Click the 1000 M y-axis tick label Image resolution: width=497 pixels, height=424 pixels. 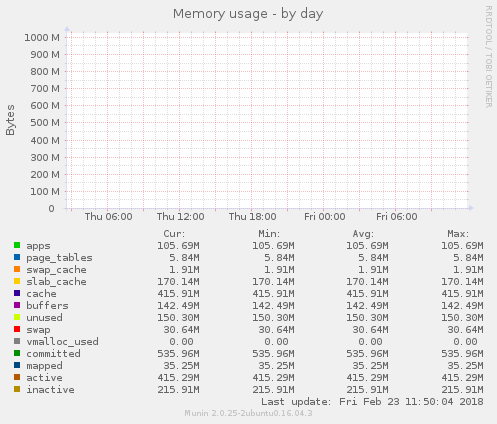point(42,37)
